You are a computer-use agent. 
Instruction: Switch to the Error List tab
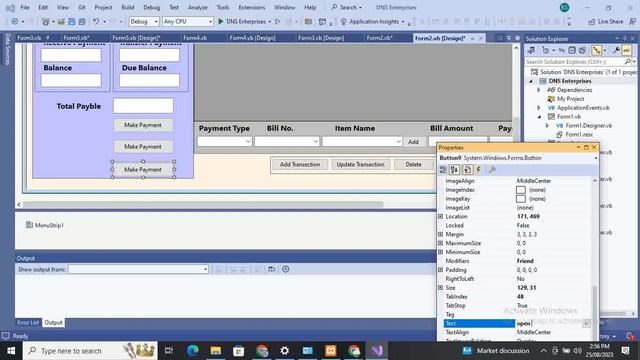tap(28, 322)
